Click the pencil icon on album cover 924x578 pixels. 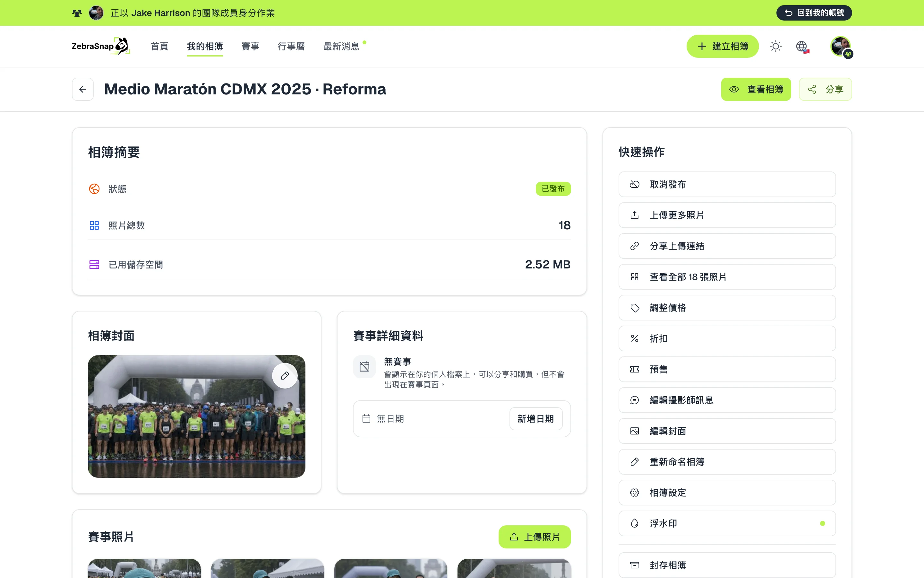coord(285,376)
